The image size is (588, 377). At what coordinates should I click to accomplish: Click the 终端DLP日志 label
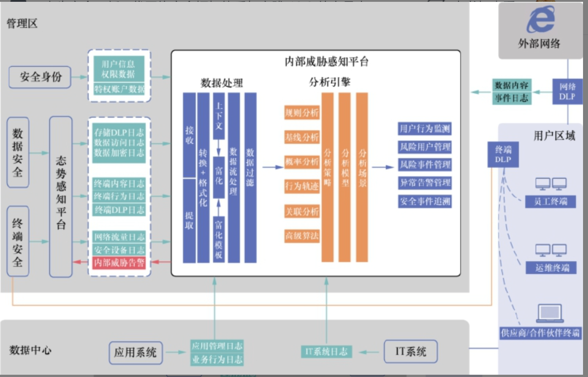(x=119, y=210)
